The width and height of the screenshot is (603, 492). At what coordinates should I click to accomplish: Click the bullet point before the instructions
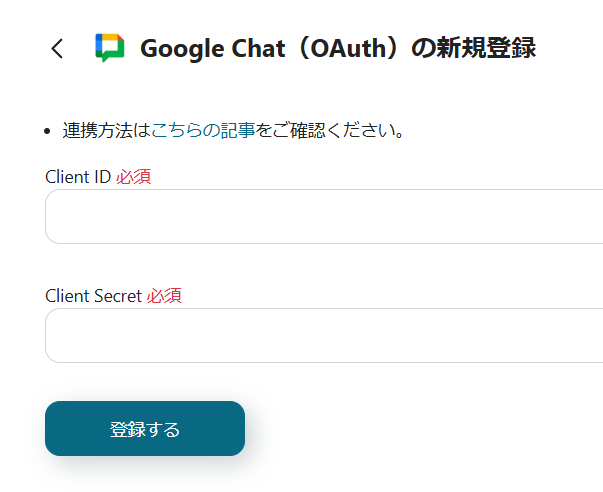pyautogui.click(x=48, y=131)
